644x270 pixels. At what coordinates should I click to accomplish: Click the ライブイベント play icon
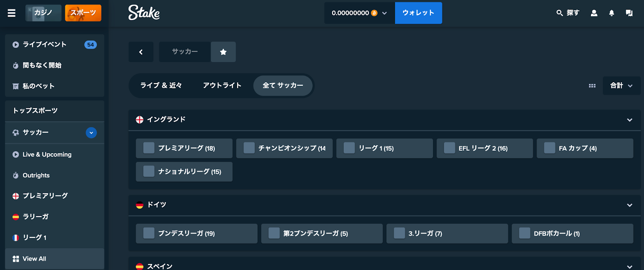click(16, 45)
